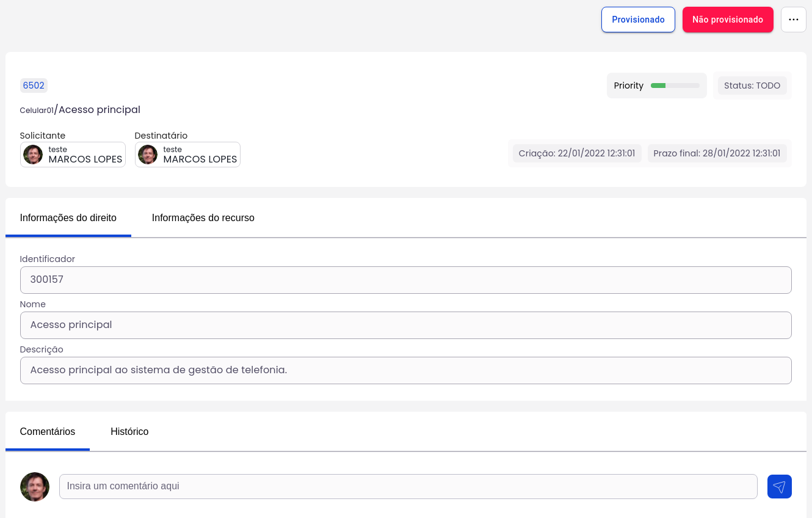Open the three-dots more options menu
Screen dimensions: 812x518
coord(793,20)
